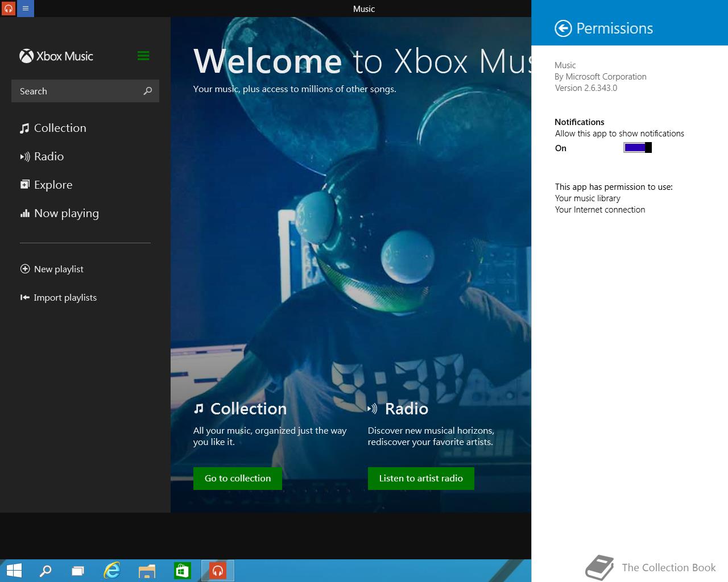The width and height of the screenshot is (728, 582).
Task: Click the 'By Microsoft Corporation' text
Action: tap(601, 77)
